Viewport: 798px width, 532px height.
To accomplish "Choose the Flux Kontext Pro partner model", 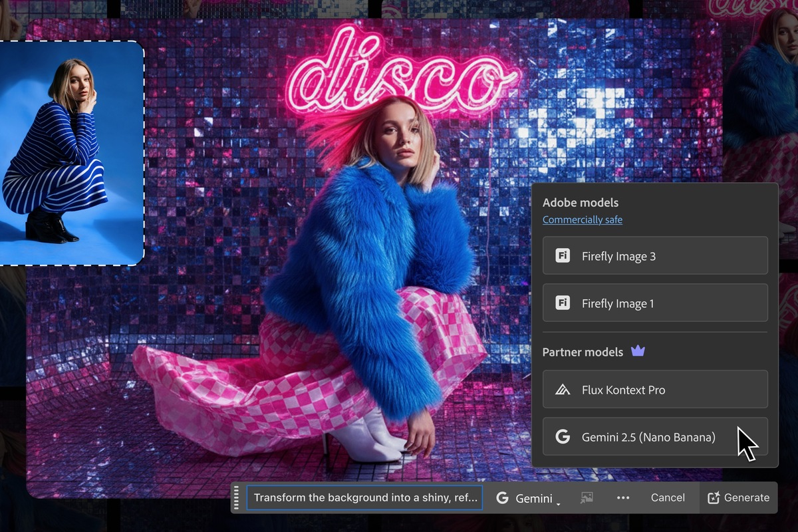I will 655,390.
